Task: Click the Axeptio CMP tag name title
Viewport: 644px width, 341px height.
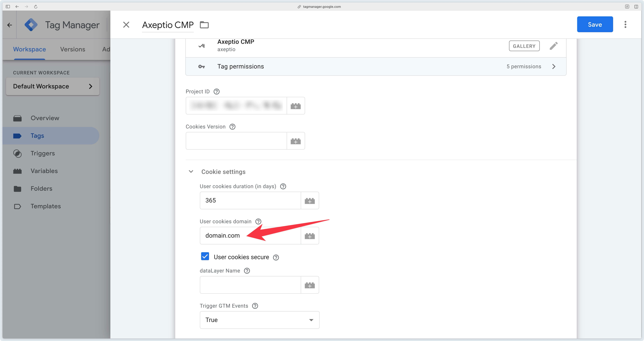Action: [168, 25]
